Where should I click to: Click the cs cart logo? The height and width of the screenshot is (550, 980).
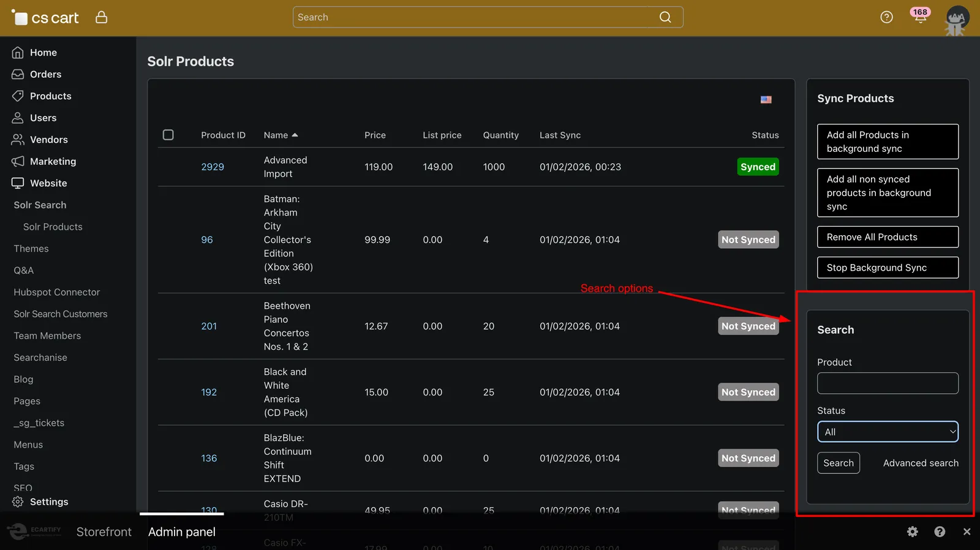[x=45, y=18]
